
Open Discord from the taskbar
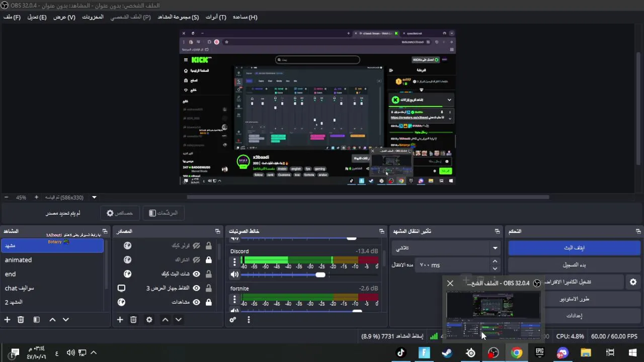pos(563,352)
